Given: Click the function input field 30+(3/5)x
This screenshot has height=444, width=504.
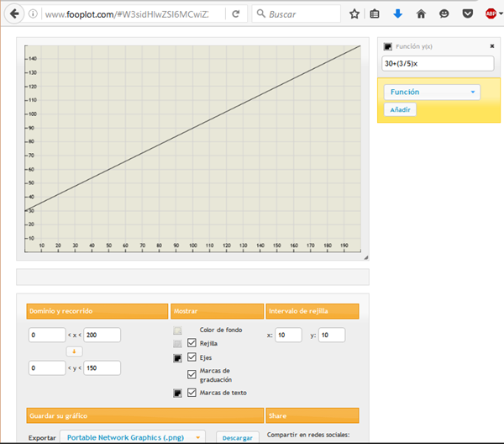Looking at the screenshot, I should tap(438, 63).
